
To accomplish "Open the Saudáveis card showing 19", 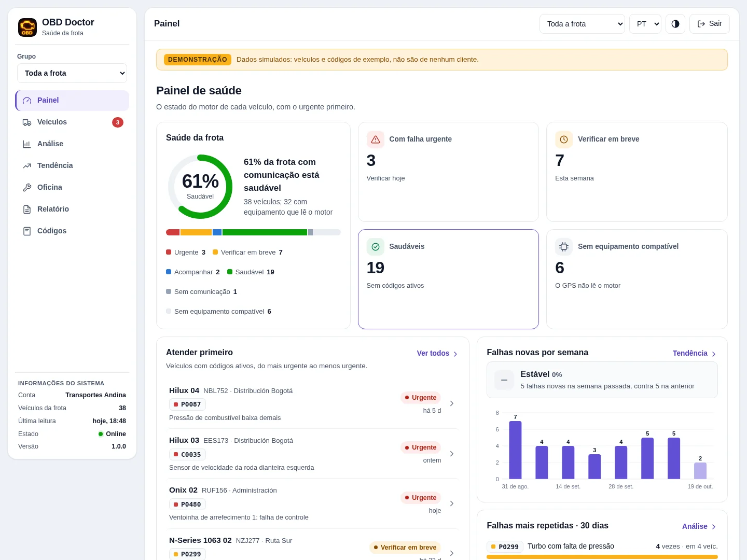I will [x=448, y=279].
